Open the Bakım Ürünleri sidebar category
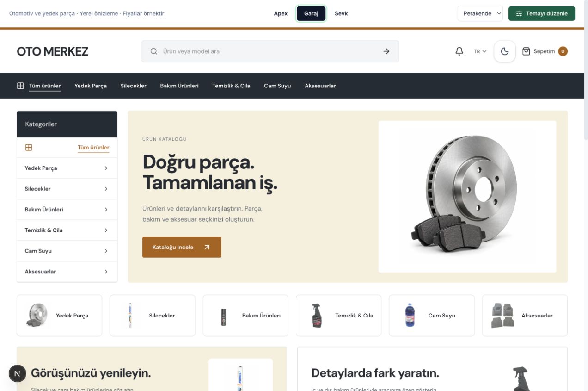 67,210
